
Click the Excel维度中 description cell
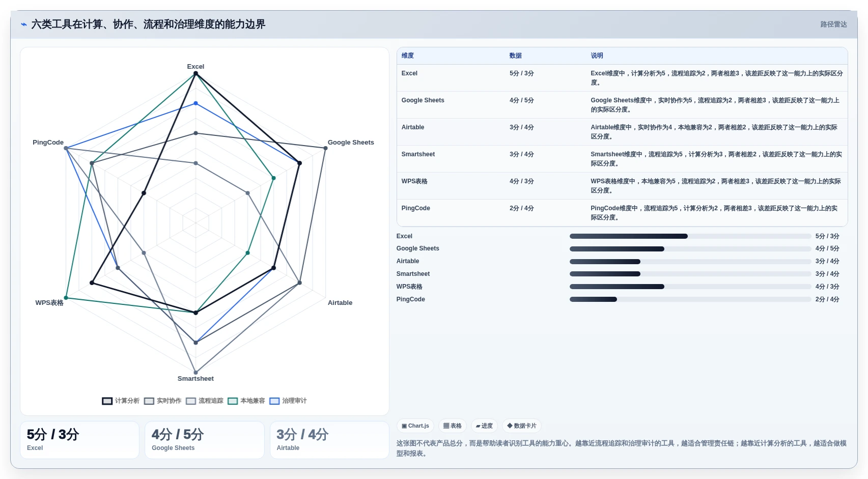717,78
